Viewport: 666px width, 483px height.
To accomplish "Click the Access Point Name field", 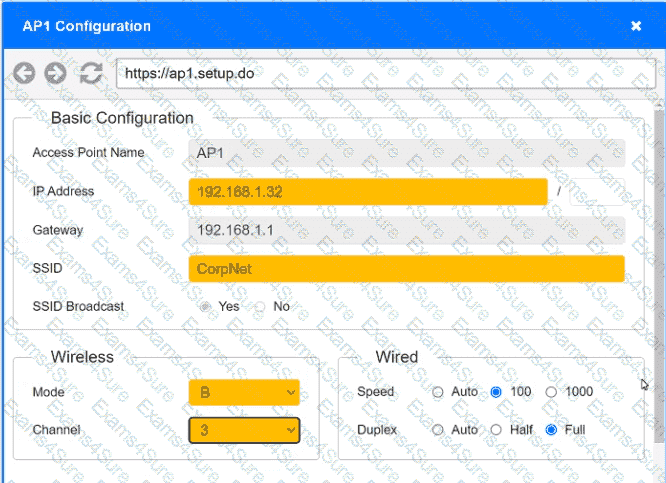I will point(406,153).
